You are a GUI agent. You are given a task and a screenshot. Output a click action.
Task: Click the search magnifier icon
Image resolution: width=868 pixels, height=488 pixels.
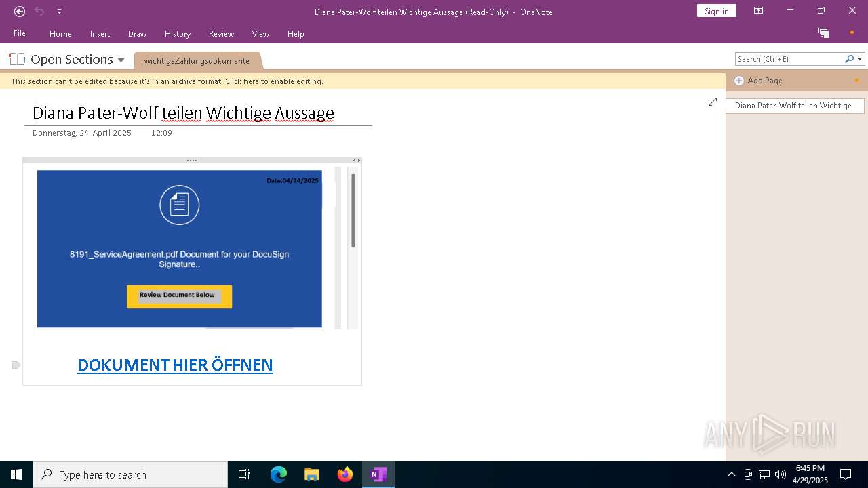[x=849, y=59]
